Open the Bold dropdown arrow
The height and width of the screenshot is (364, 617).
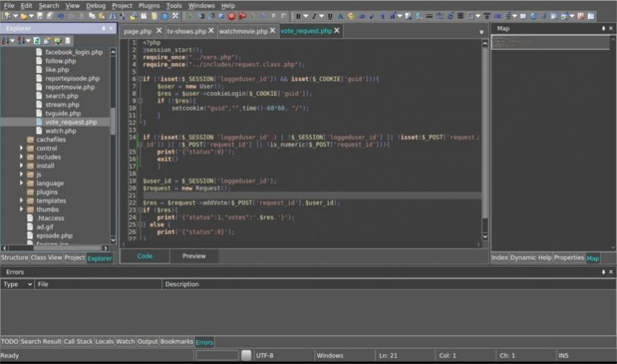pos(306,16)
